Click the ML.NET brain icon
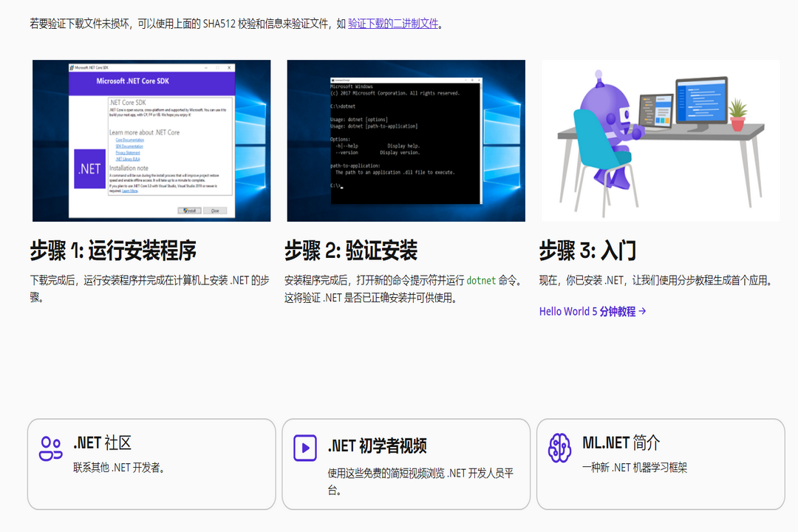 [x=562, y=446]
